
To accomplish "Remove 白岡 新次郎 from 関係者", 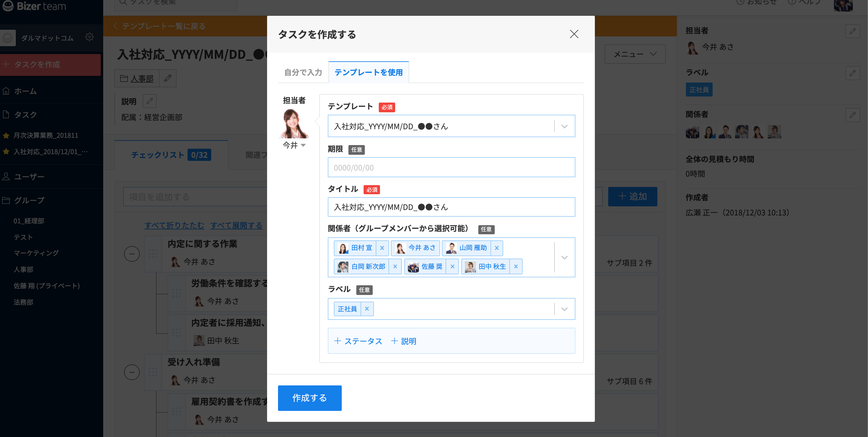I will point(395,266).
